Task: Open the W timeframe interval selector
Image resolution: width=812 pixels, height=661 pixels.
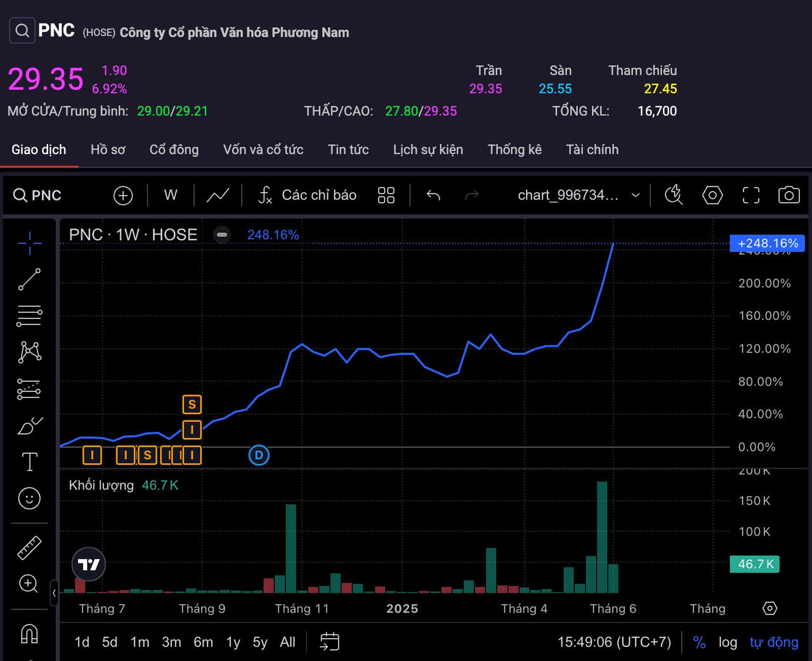Action: coord(171,195)
